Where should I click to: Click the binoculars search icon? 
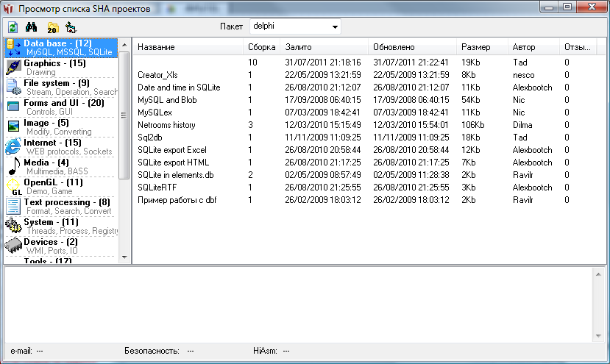[x=32, y=27]
